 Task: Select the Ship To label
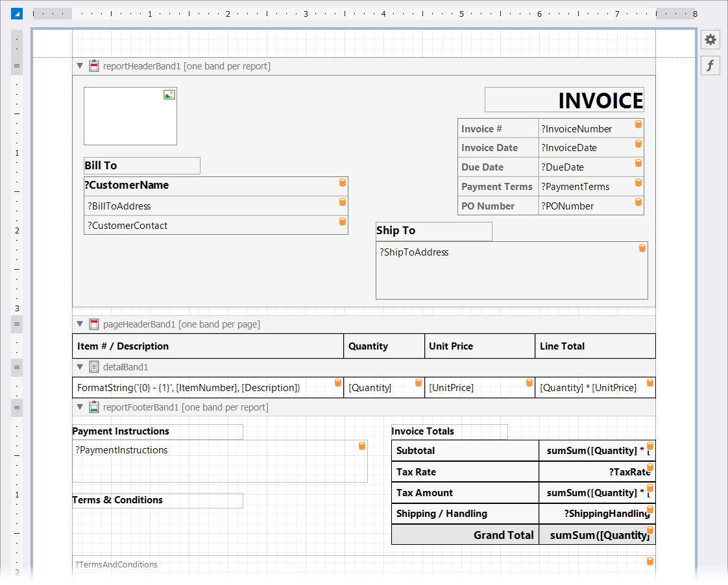point(434,231)
